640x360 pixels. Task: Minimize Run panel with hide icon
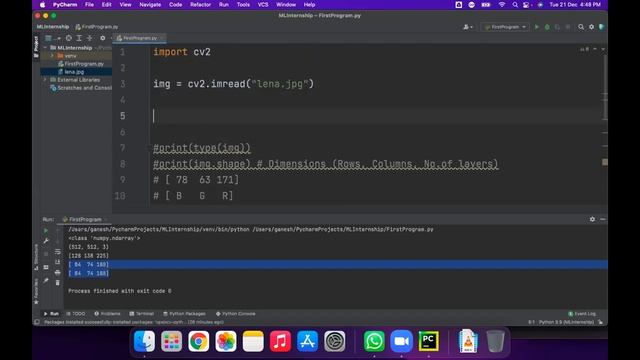tap(602, 219)
